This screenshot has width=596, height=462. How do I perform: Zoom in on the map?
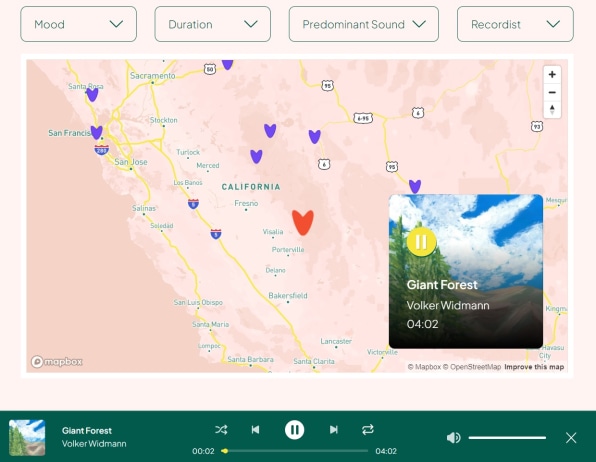point(552,75)
